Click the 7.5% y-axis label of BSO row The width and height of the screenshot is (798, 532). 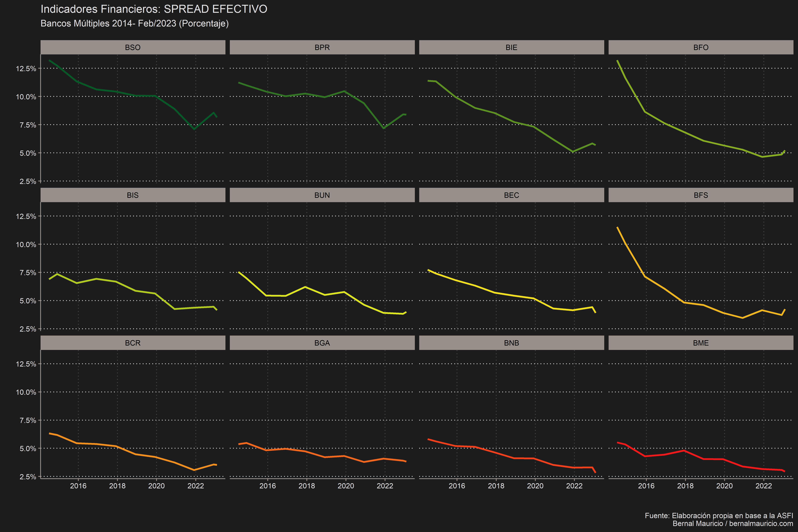point(28,125)
